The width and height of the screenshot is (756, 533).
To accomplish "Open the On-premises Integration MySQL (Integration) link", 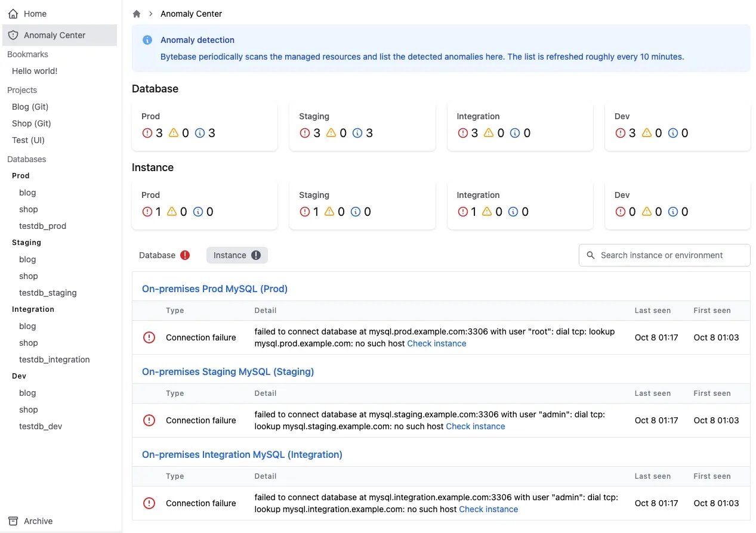I will [242, 454].
